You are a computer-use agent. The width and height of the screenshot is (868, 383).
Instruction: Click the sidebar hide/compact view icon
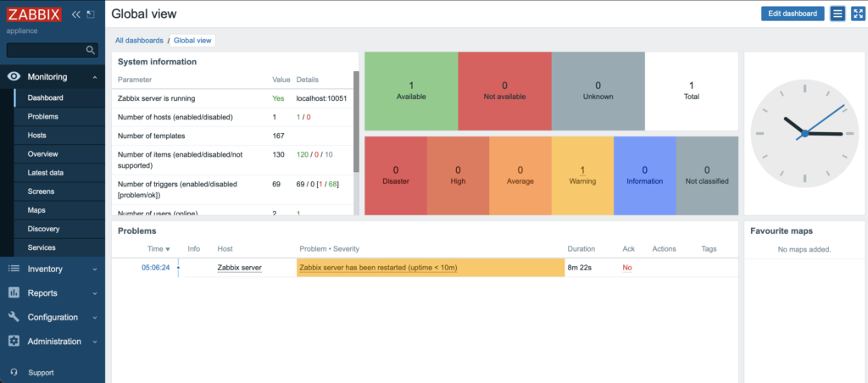click(x=91, y=14)
